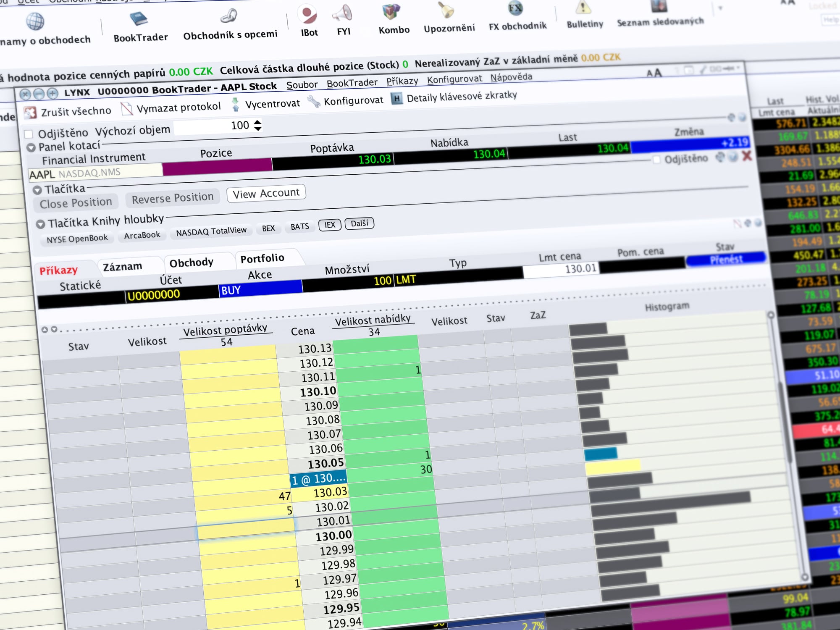This screenshot has height=630, width=840.
Task: Click Vymazat protokol icon
Action: [x=126, y=109]
